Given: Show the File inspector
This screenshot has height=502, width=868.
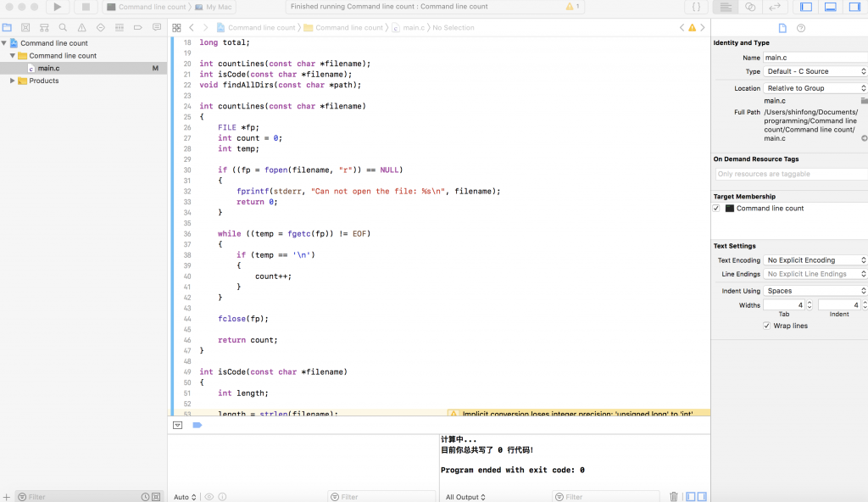Looking at the screenshot, I should pyautogui.click(x=782, y=28).
